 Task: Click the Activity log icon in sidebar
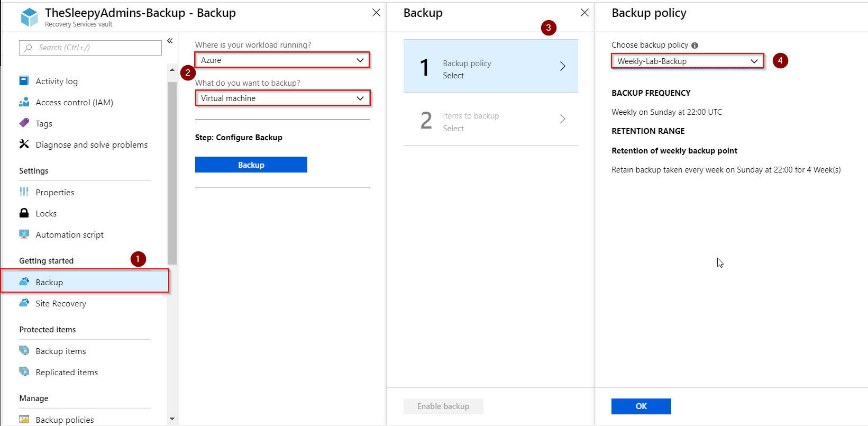coord(24,81)
